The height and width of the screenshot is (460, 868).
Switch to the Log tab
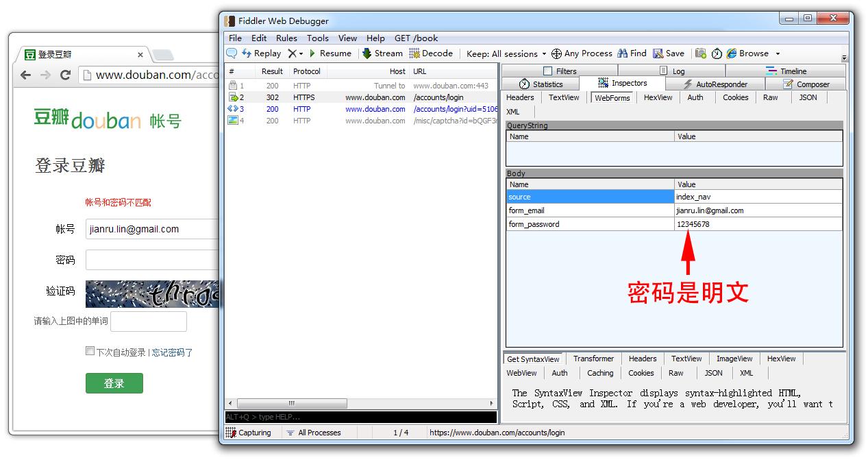671,71
